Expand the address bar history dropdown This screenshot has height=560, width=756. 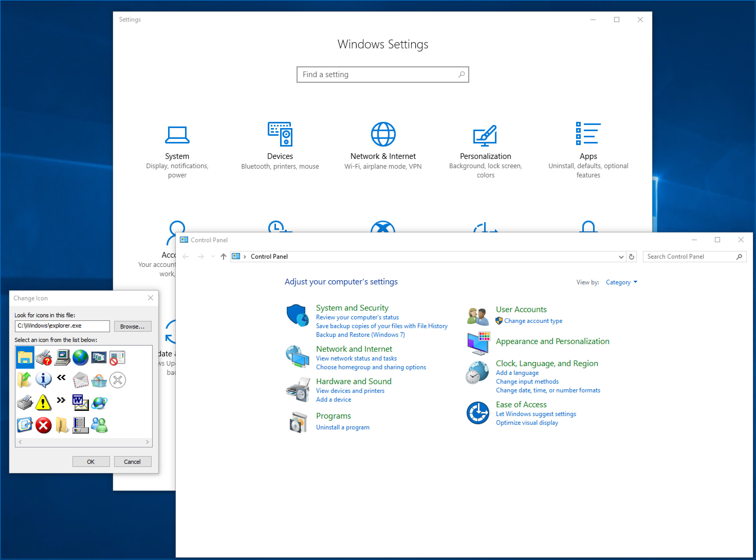(621, 257)
